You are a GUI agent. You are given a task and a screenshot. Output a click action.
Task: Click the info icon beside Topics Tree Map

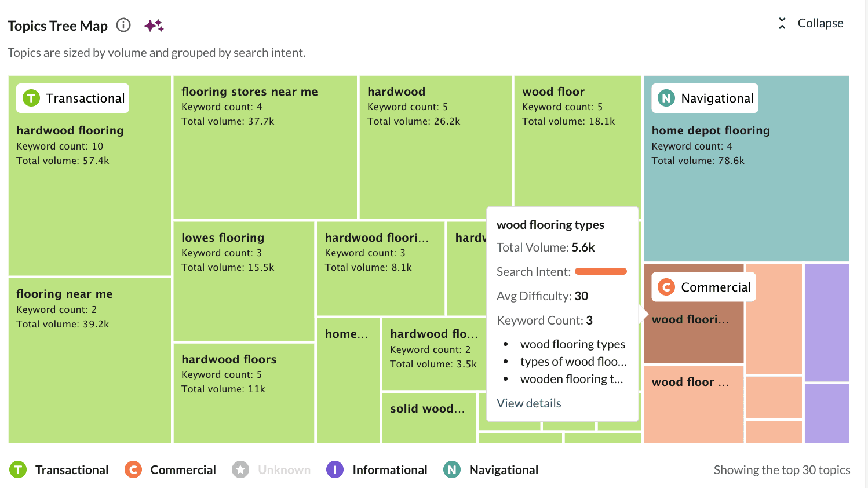[x=123, y=25]
